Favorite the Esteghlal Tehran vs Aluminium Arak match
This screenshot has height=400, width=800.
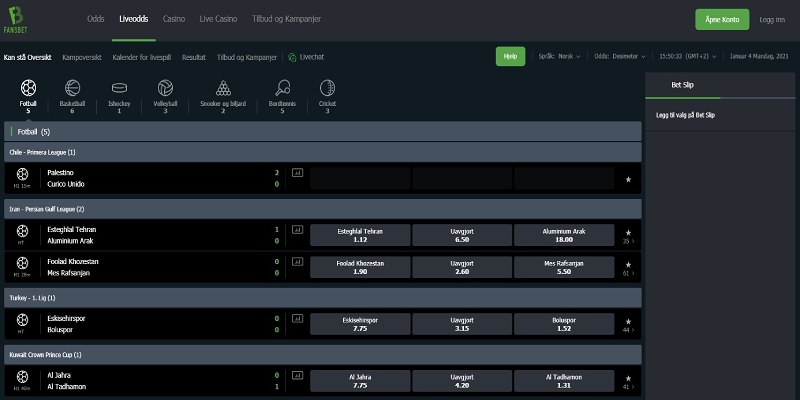[628, 232]
